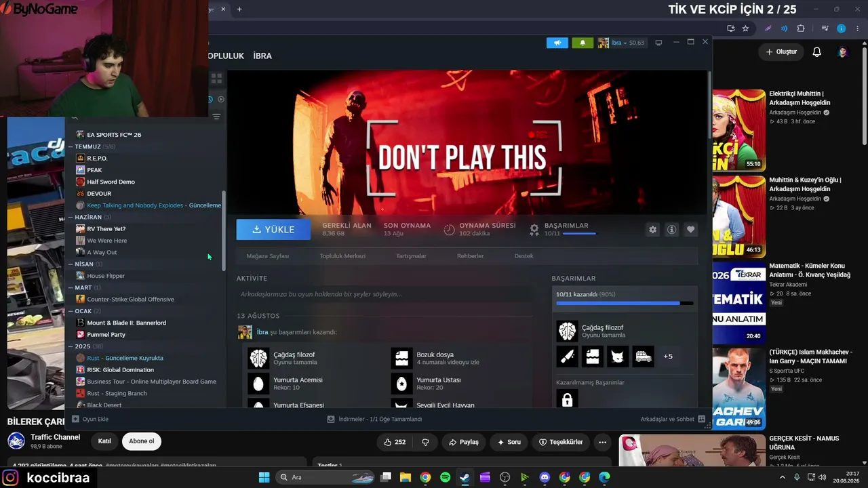The image size is (868, 488).
Task: Open Steam library filter options icon
Action: tap(216, 117)
